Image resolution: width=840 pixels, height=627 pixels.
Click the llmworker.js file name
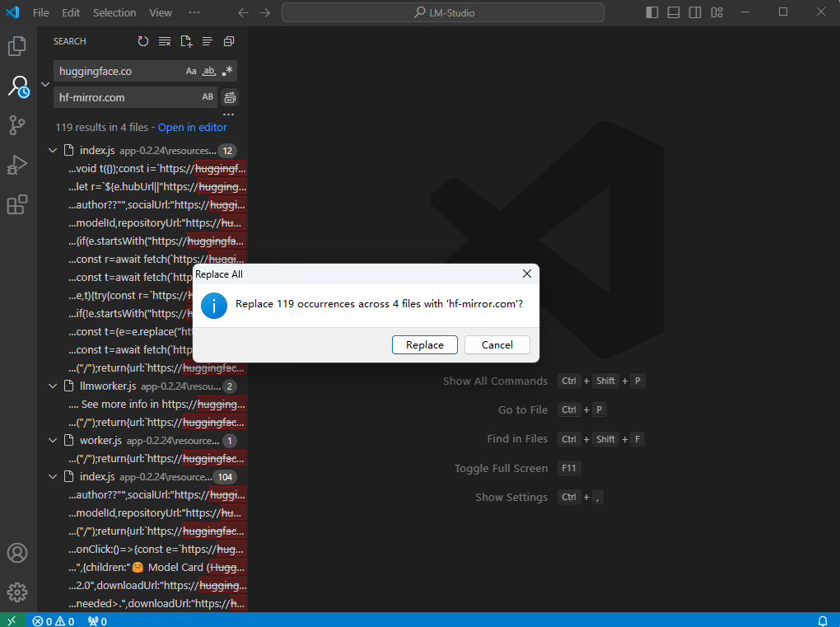[x=108, y=386]
